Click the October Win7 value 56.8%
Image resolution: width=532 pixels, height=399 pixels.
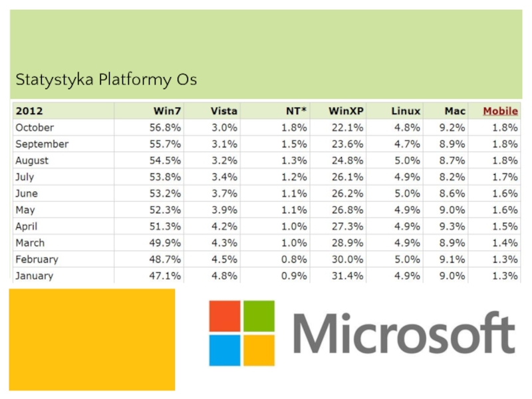[x=170, y=127]
